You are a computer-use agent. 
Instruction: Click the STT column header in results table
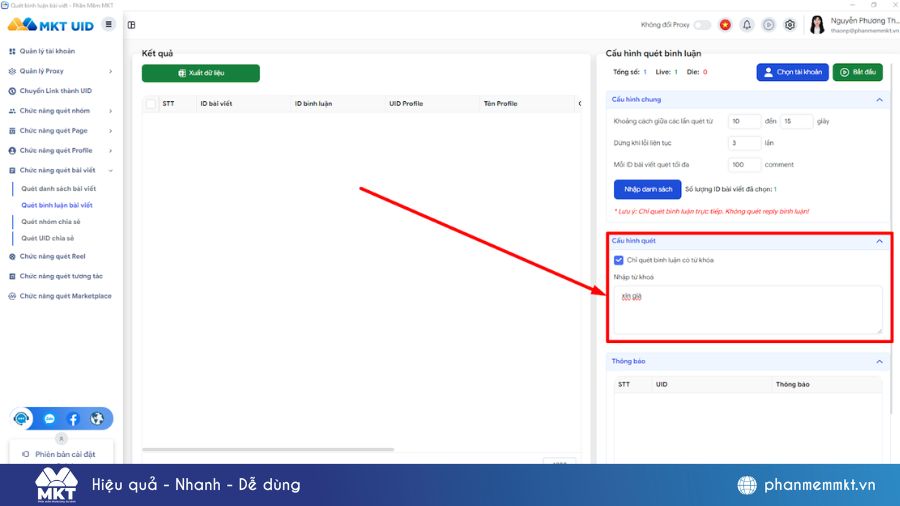168,104
